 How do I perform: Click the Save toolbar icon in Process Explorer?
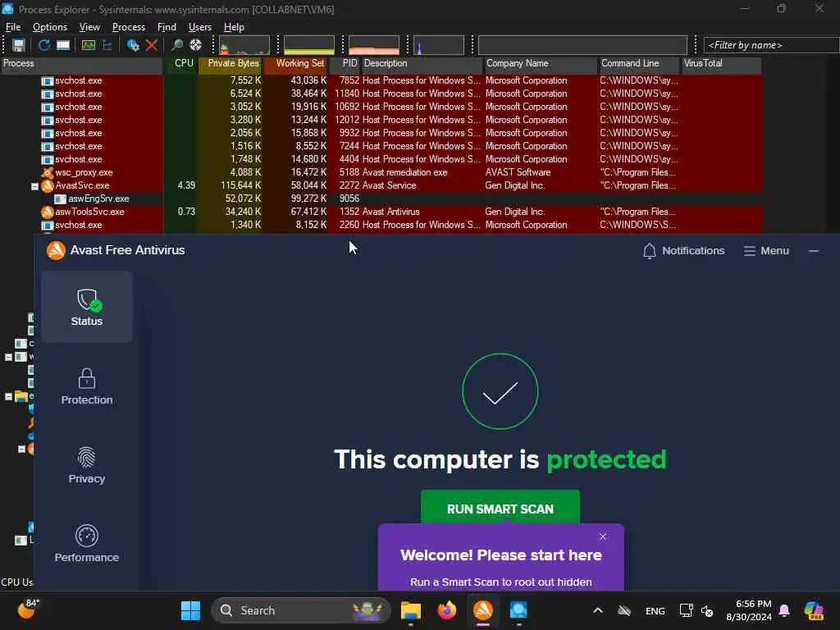pos(19,45)
